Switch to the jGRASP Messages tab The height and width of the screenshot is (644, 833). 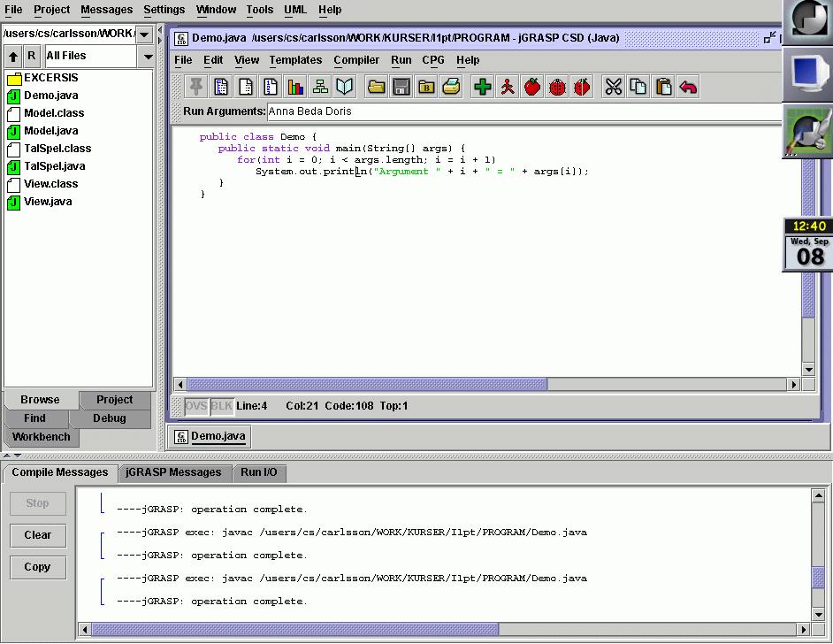pyautogui.click(x=173, y=472)
